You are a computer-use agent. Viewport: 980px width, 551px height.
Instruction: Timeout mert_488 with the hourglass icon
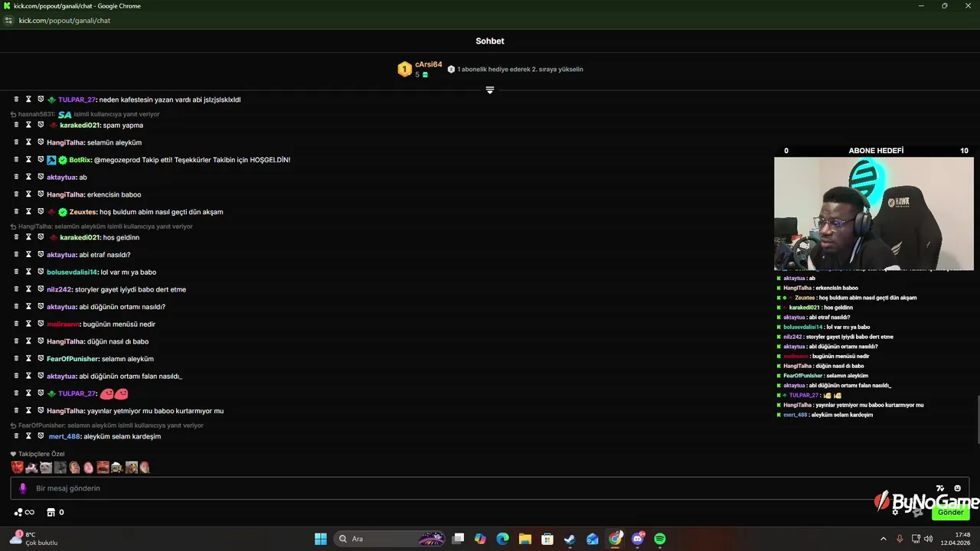[28, 436]
